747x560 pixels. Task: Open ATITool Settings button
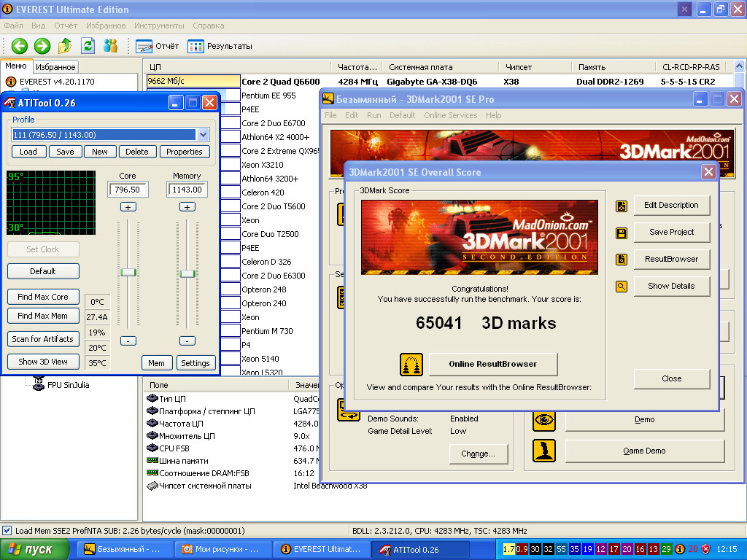(196, 363)
